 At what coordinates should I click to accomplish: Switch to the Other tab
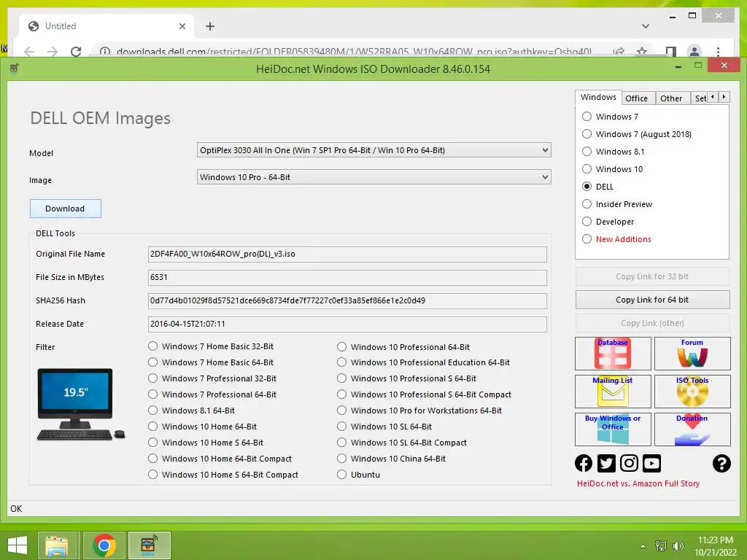671,98
